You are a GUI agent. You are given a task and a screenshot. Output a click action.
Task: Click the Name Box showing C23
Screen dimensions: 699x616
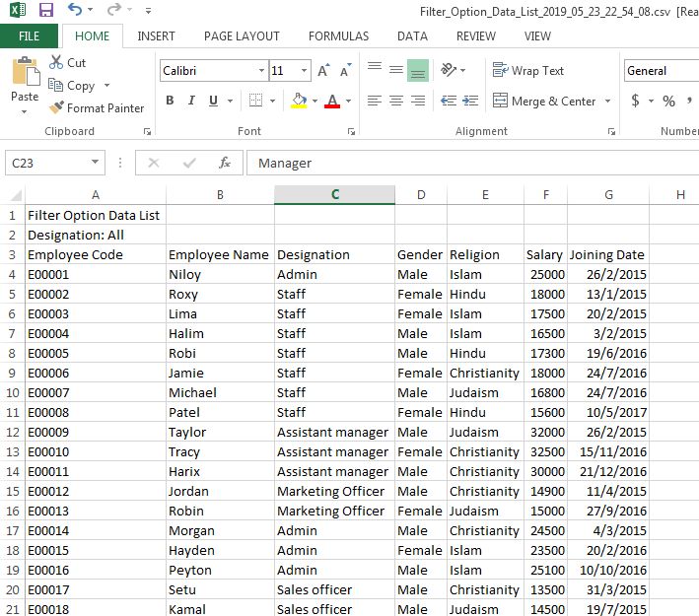46,163
